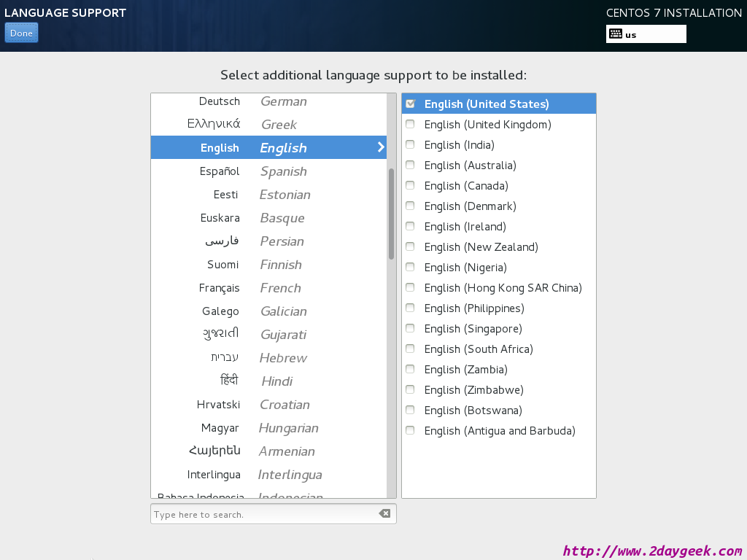
Task: Choose Magyar Hungarian language
Action: (268, 427)
